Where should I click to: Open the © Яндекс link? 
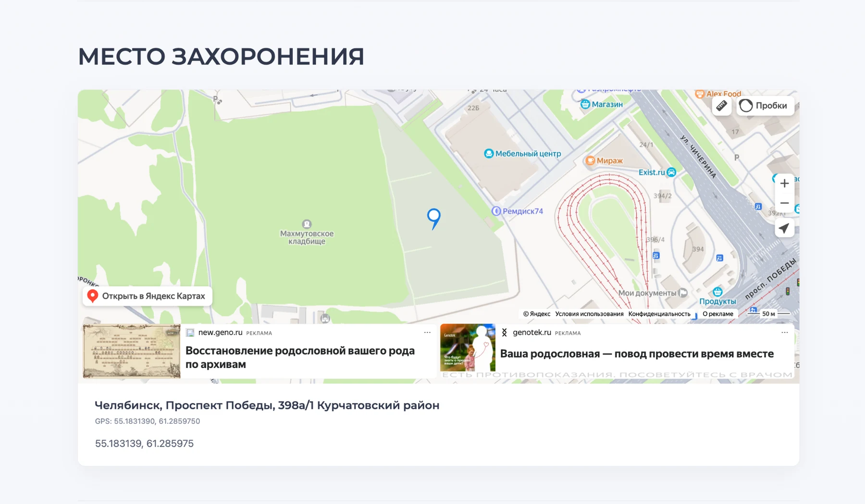click(537, 314)
